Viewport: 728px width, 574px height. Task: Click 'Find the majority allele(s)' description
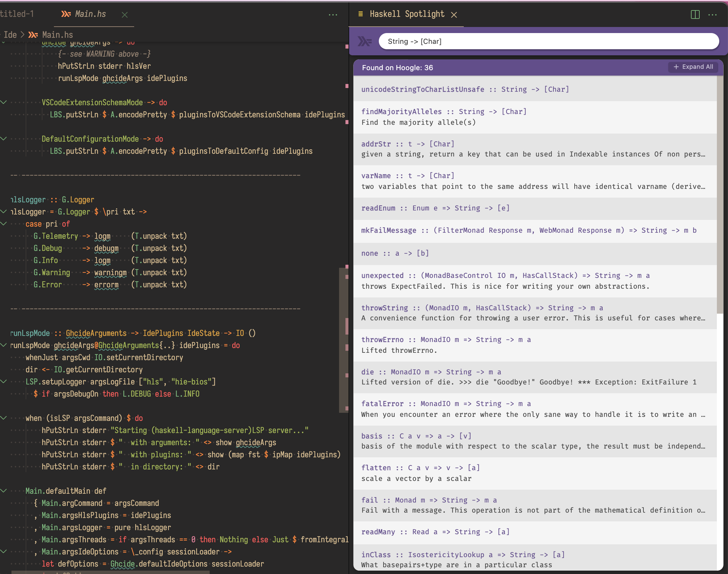click(419, 122)
